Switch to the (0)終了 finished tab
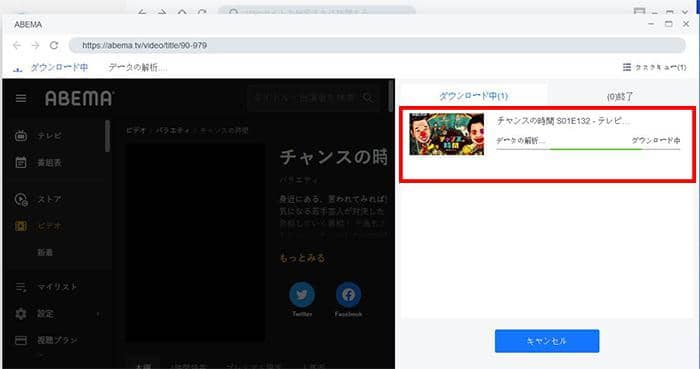700x369 pixels. point(620,96)
